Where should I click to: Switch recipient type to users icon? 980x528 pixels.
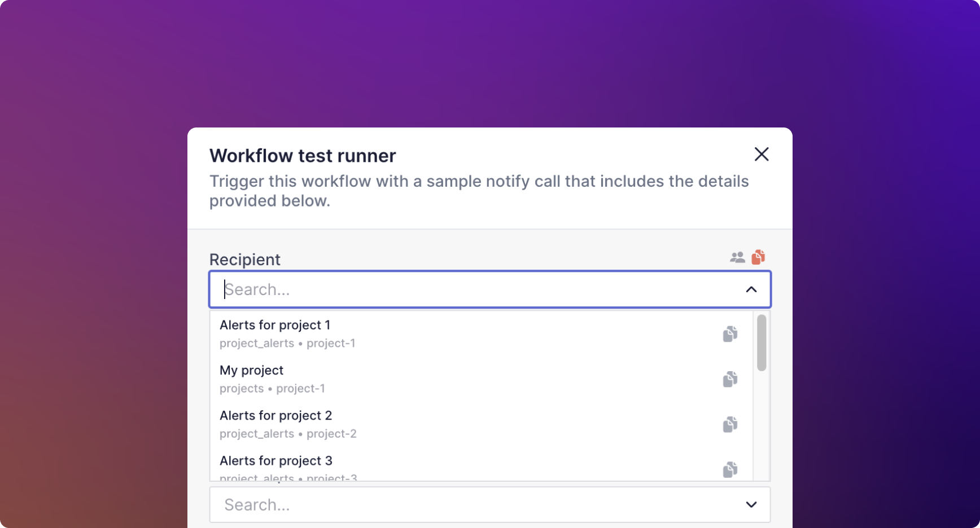(737, 258)
